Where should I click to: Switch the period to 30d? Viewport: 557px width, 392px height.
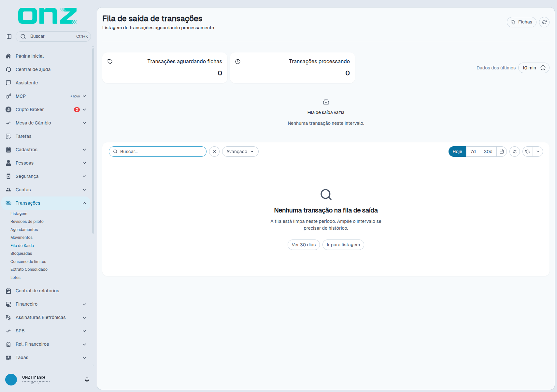coord(488,152)
